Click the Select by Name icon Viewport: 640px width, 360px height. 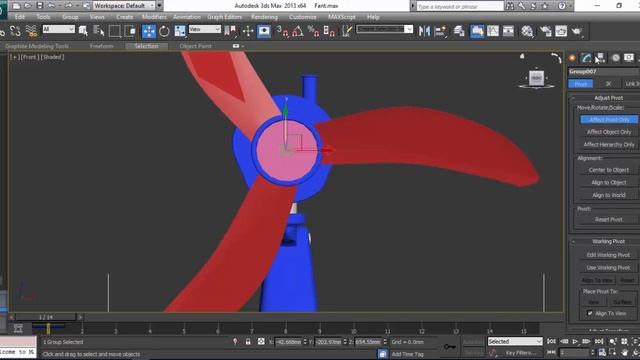point(99,31)
